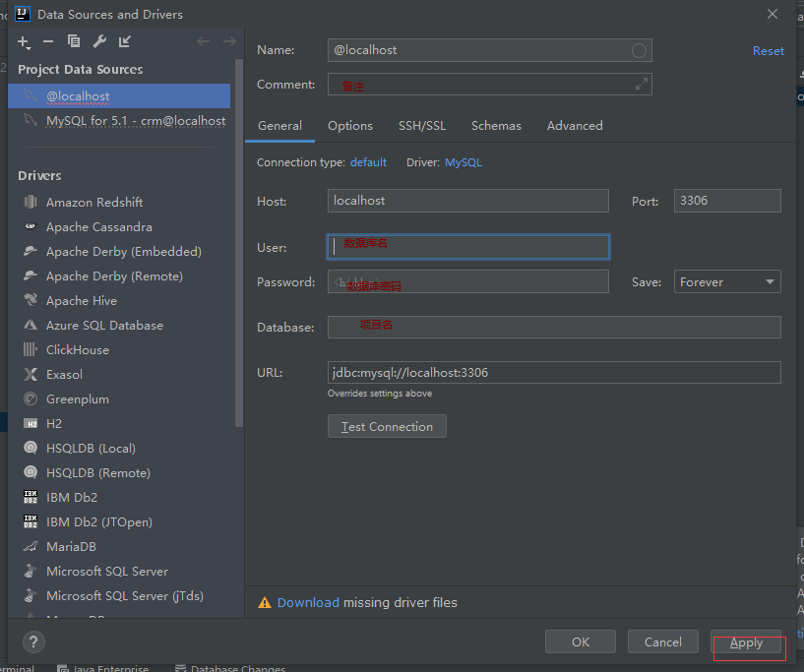Open the Schemas tab
This screenshot has width=804, height=672.
pyautogui.click(x=496, y=126)
